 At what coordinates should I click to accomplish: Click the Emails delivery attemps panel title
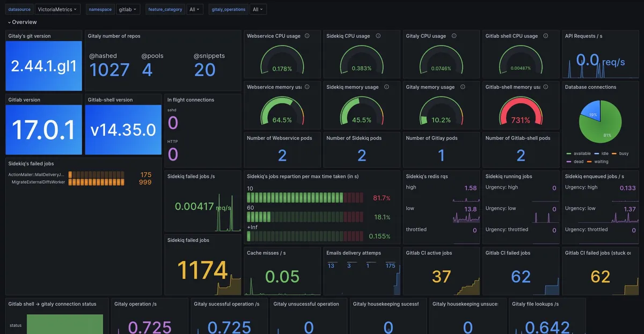pos(354,253)
